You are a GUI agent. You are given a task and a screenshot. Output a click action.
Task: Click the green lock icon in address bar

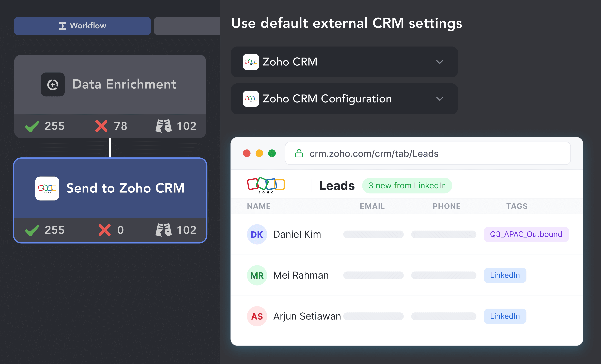tap(299, 154)
